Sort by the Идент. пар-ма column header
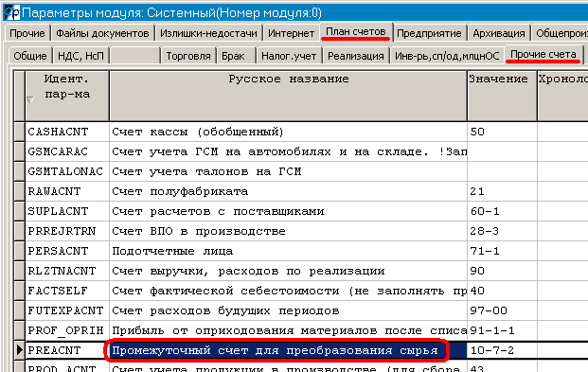 coord(66,96)
